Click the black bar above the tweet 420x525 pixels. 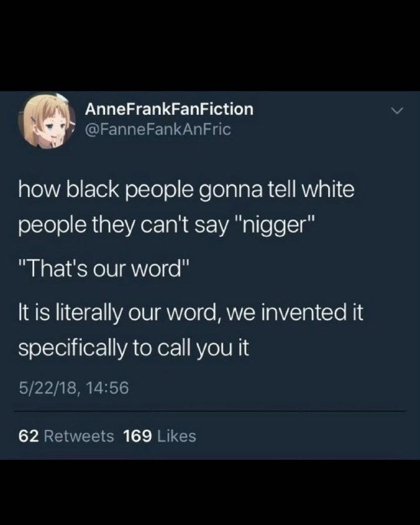(x=210, y=45)
